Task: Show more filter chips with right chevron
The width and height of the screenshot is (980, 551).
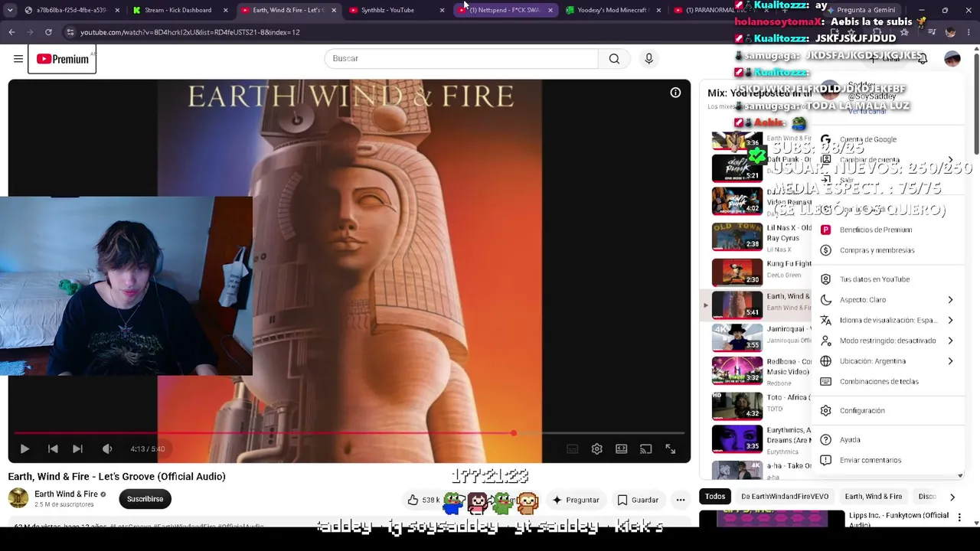Action: point(952,497)
